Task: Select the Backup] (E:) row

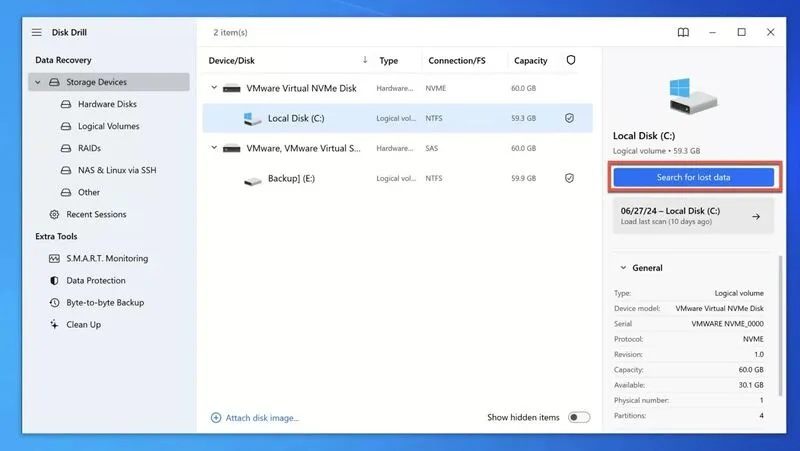Action: pos(397,178)
